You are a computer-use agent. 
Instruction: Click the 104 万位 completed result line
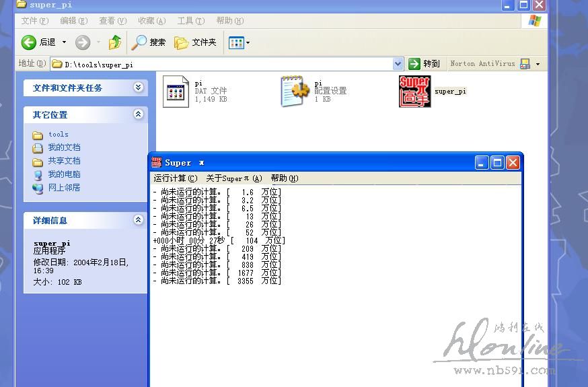pos(219,240)
